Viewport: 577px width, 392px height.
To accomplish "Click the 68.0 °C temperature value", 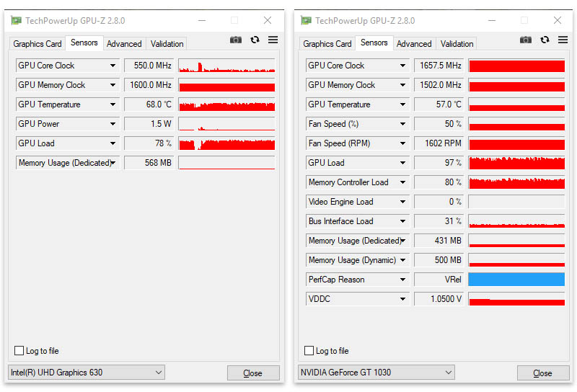I will coord(149,104).
